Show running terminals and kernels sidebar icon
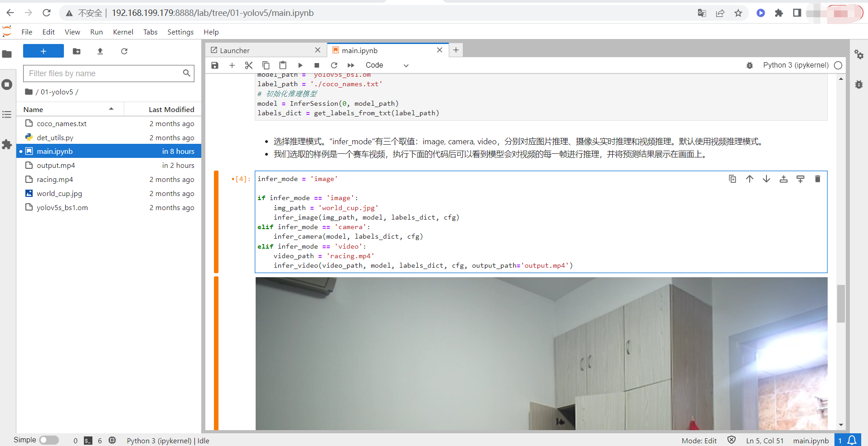The width and height of the screenshot is (868, 446). click(7, 84)
